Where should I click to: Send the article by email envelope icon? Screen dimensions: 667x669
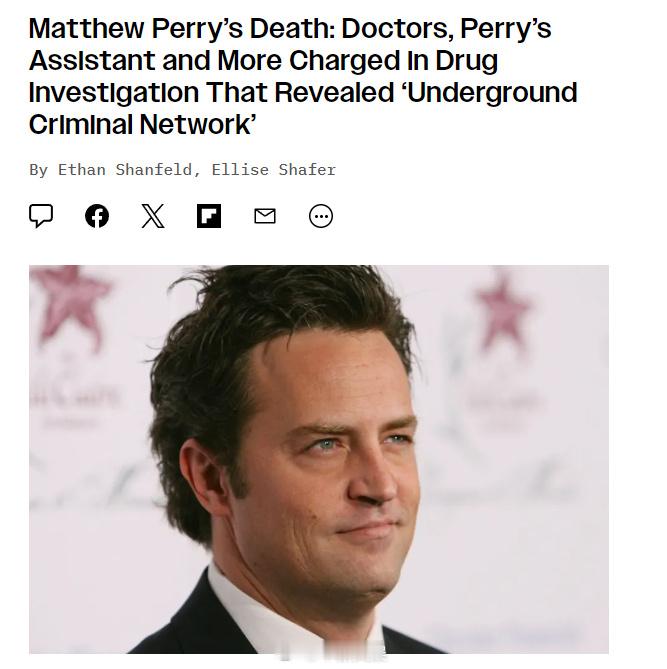pos(265,216)
